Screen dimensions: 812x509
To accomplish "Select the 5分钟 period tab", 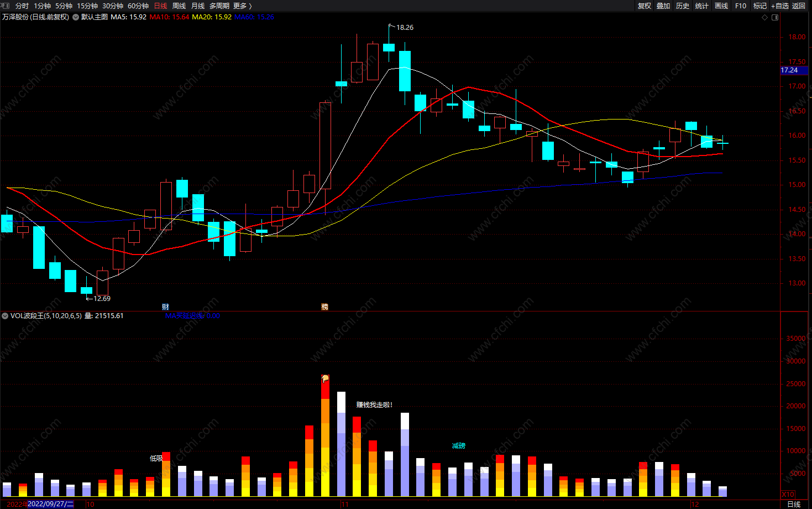I will pos(64,6).
